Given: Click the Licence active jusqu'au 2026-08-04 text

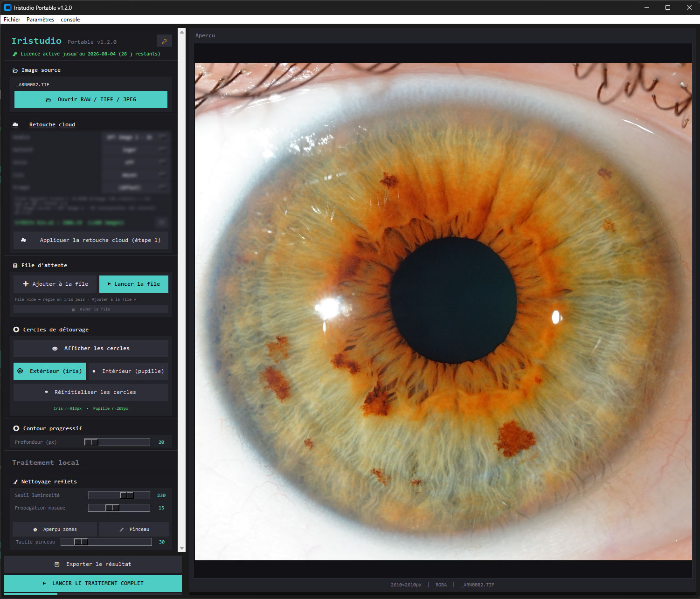Looking at the screenshot, I should [x=90, y=54].
